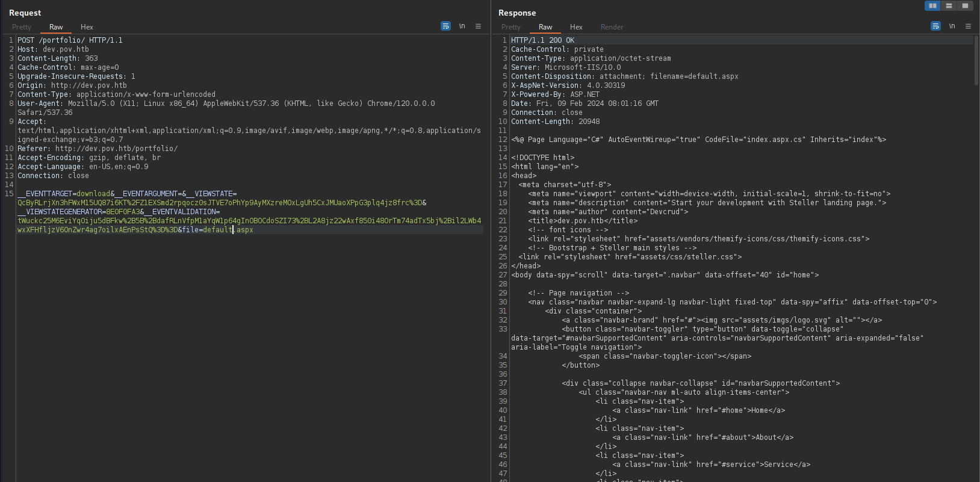980x482 pixels.
Task: Click the 'HTTP/1.1 200 OK' status line
Action: 543,40
